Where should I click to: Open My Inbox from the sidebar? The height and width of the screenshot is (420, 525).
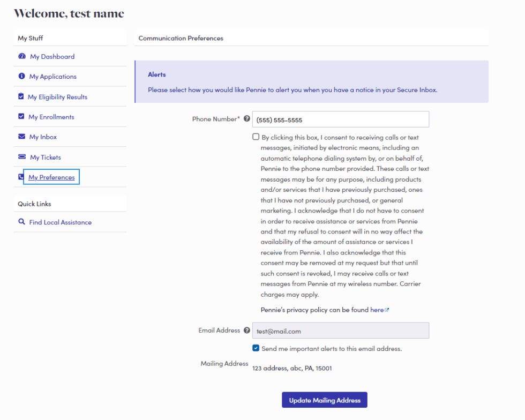tap(43, 137)
